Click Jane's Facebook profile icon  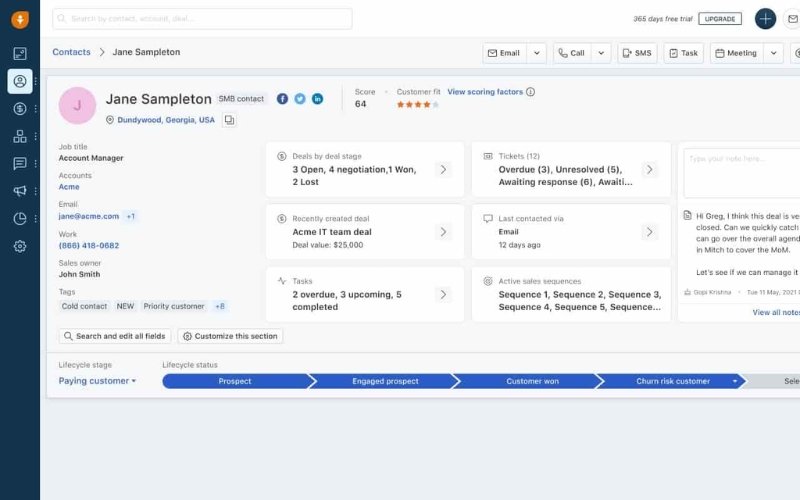[x=283, y=99]
